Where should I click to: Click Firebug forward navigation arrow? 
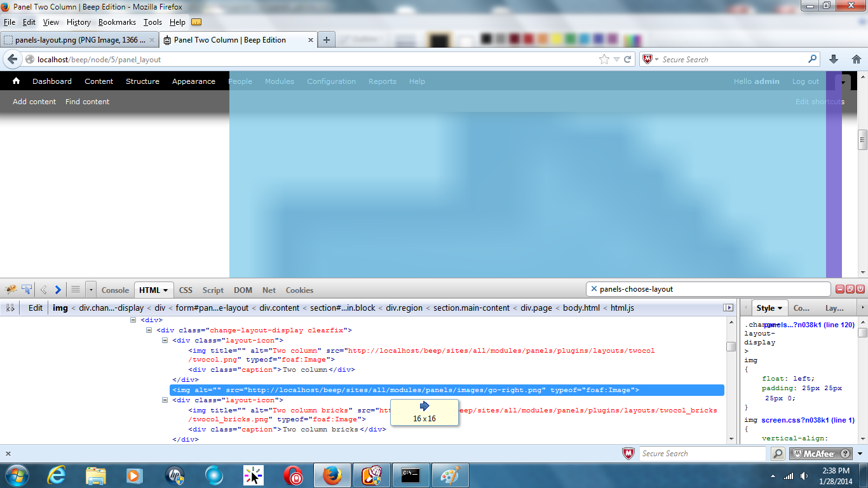tap(58, 290)
